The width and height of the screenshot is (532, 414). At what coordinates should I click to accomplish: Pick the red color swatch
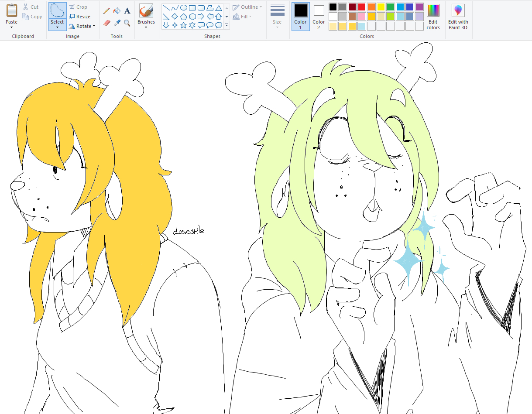pos(362,7)
